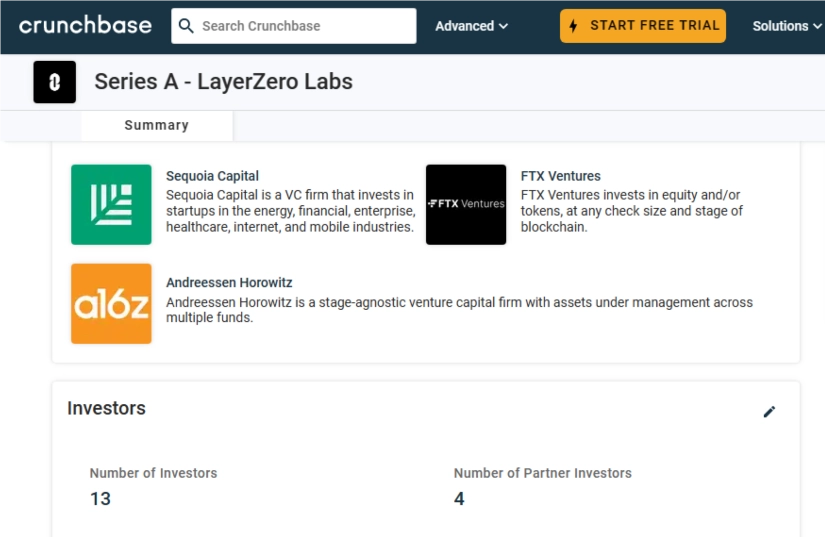Click the Number of Partner Investors value 4
The image size is (825, 537).
(459, 499)
